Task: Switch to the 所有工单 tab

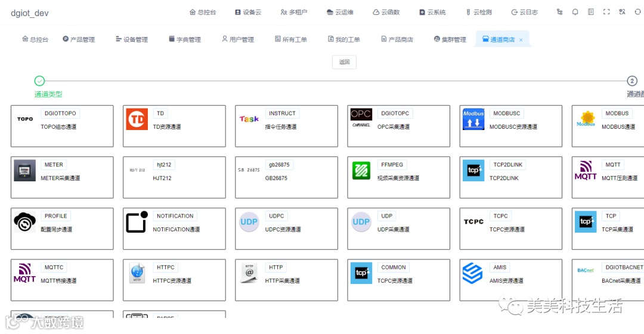Action: coord(291,39)
